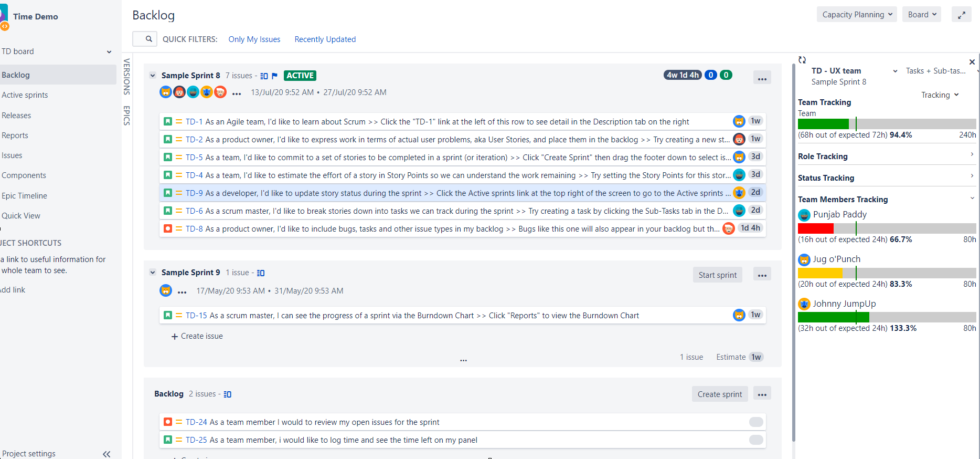Click the Time Demo project logo
The width and height of the screenshot is (980, 459).
4,16
